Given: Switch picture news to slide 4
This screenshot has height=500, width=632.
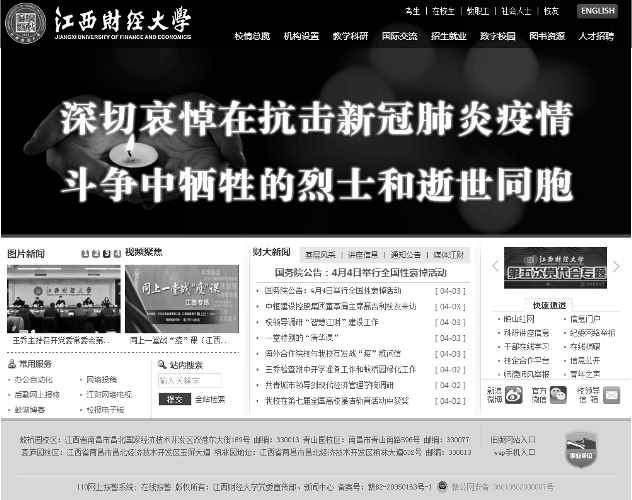Looking at the screenshot, I should pyautogui.click(x=117, y=254).
